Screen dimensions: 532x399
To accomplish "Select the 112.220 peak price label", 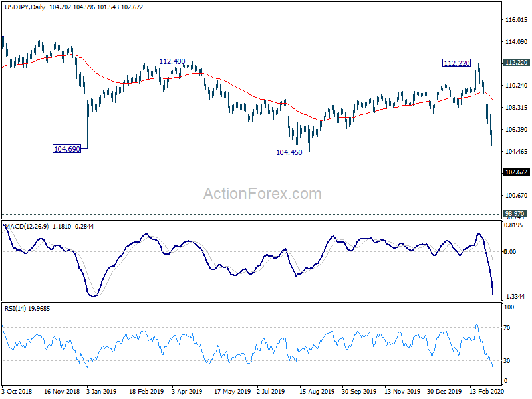I will (457, 63).
